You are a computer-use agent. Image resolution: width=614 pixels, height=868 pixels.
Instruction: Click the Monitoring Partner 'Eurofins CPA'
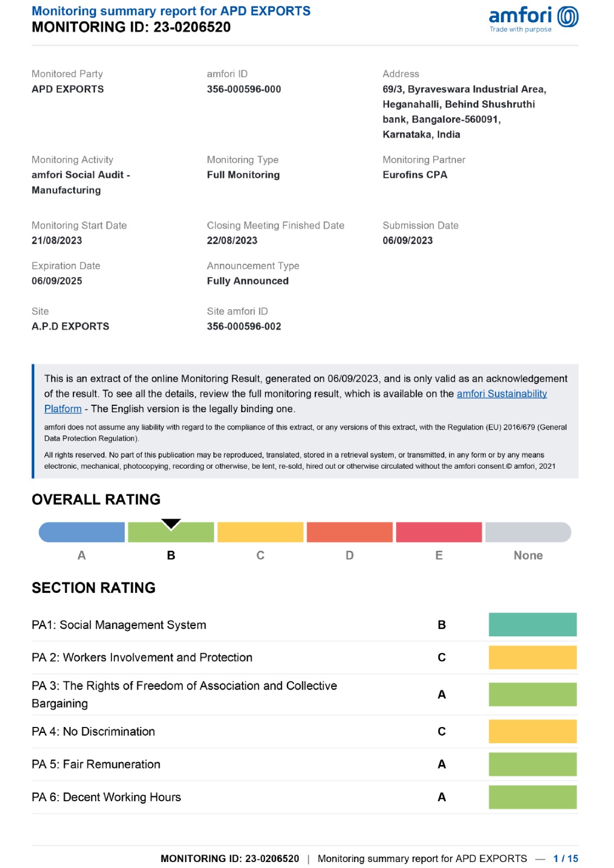click(x=415, y=175)
